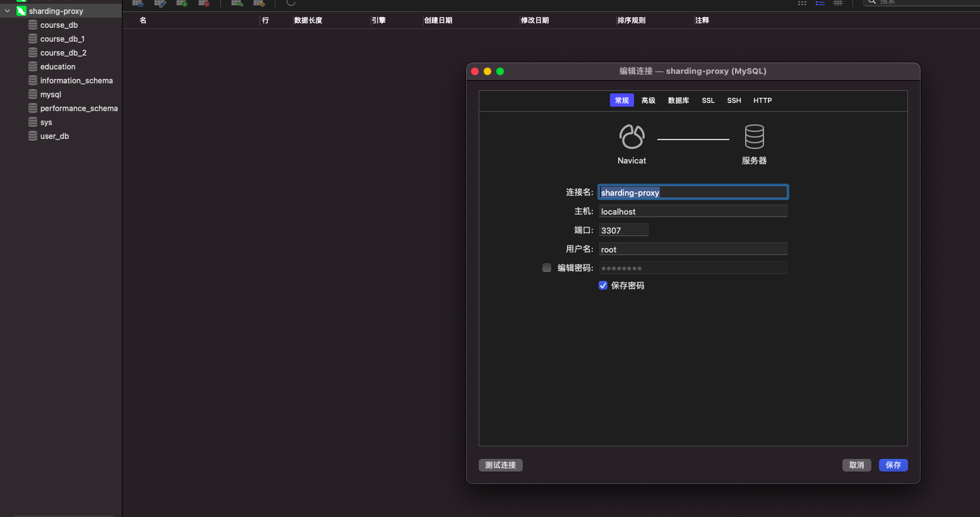The image size is (980, 517).
Task: Click the 创建日期 column header
Action: (438, 20)
